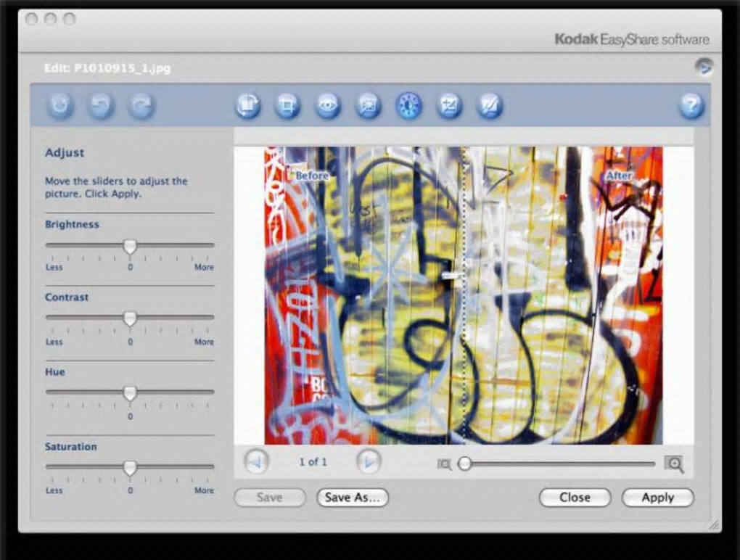This screenshot has width=740, height=560.
Task: Click the 'Hue' heading
Action: (54, 371)
